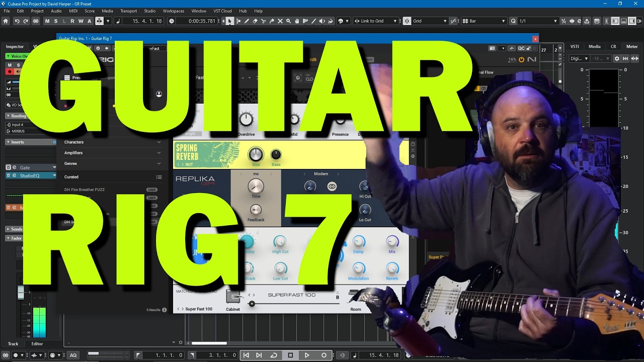Open the File menu
This screenshot has width=644, height=362.
click(7, 11)
